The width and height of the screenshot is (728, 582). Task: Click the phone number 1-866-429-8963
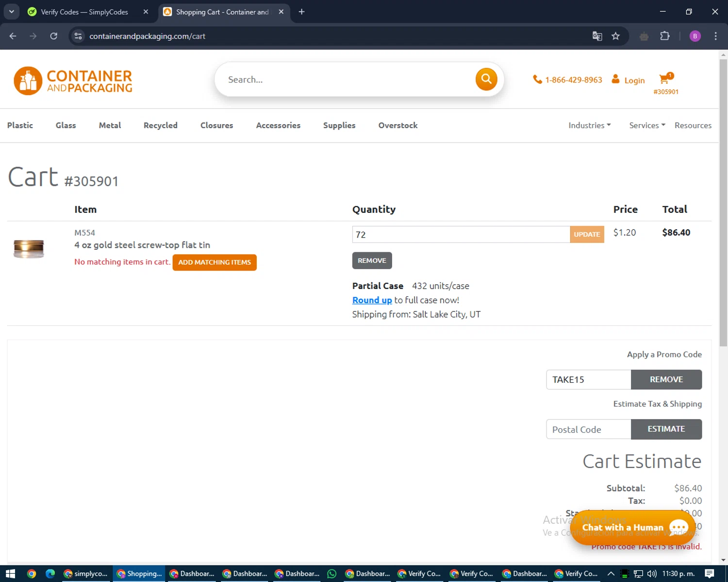tap(567, 80)
